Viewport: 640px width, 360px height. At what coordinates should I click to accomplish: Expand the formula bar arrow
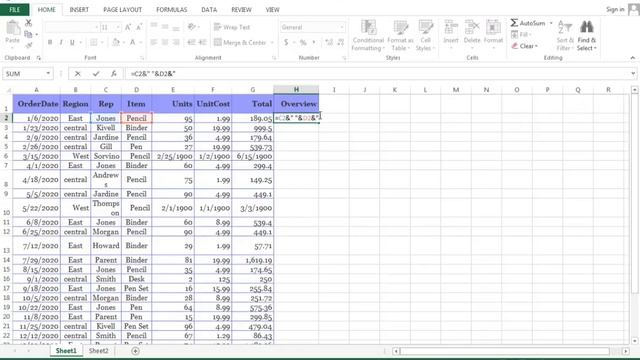click(633, 73)
